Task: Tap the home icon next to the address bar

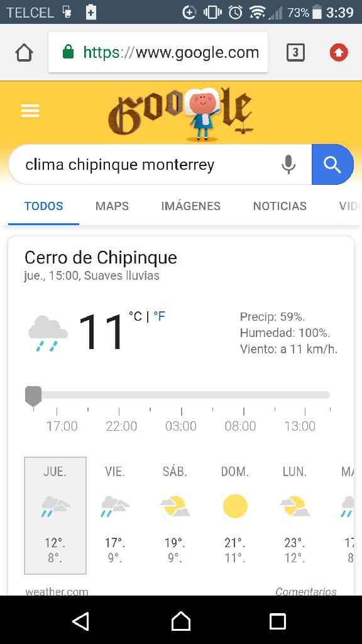Action: [23, 52]
